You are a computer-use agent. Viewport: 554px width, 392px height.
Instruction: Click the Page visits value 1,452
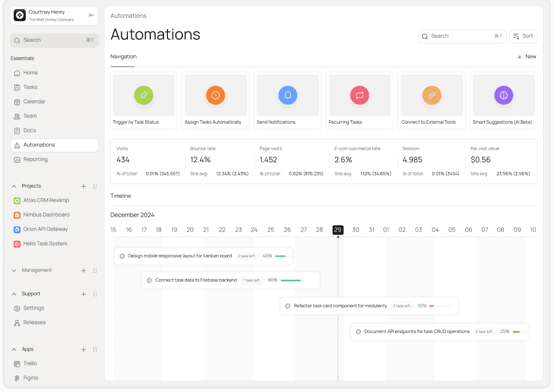[268, 160]
